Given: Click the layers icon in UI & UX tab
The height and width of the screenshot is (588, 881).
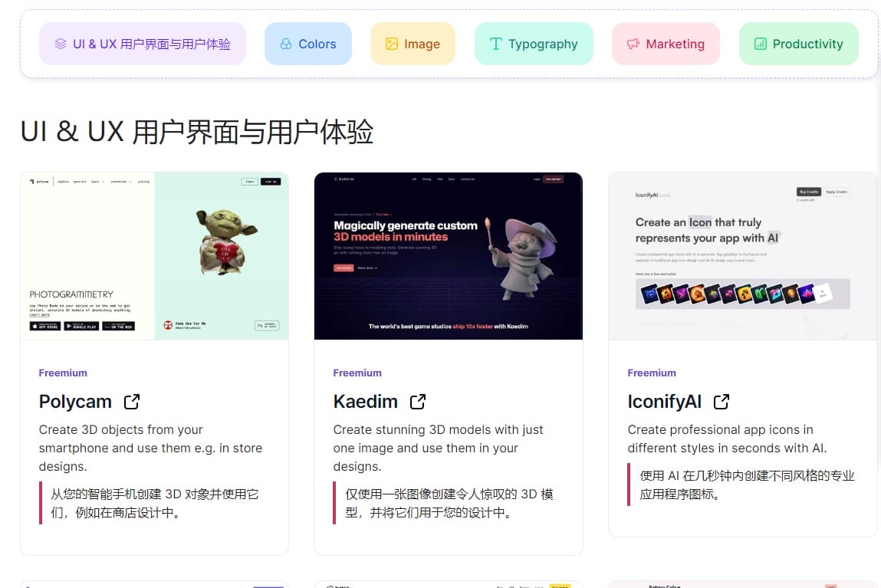Looking at the screenshot, I should point(61,44).
